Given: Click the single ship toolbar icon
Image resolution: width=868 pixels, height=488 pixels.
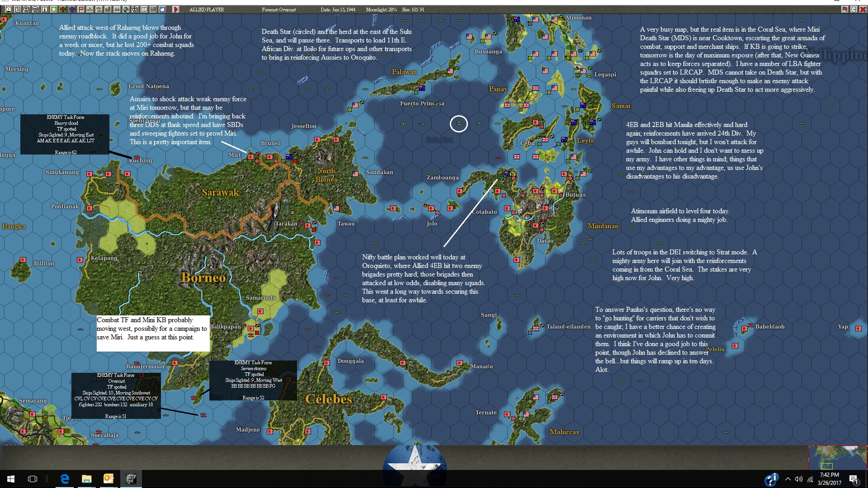Looking at the screenshot, I should 90,9.
